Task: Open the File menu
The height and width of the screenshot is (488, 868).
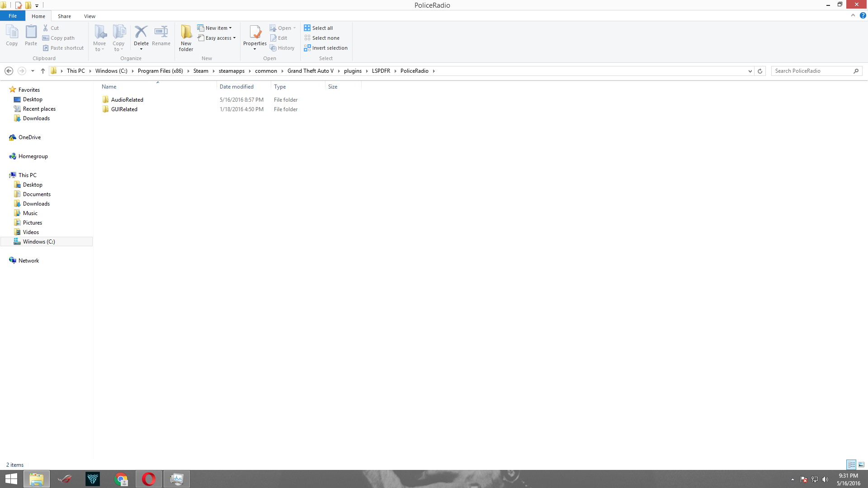Action: tap(13, 16)
